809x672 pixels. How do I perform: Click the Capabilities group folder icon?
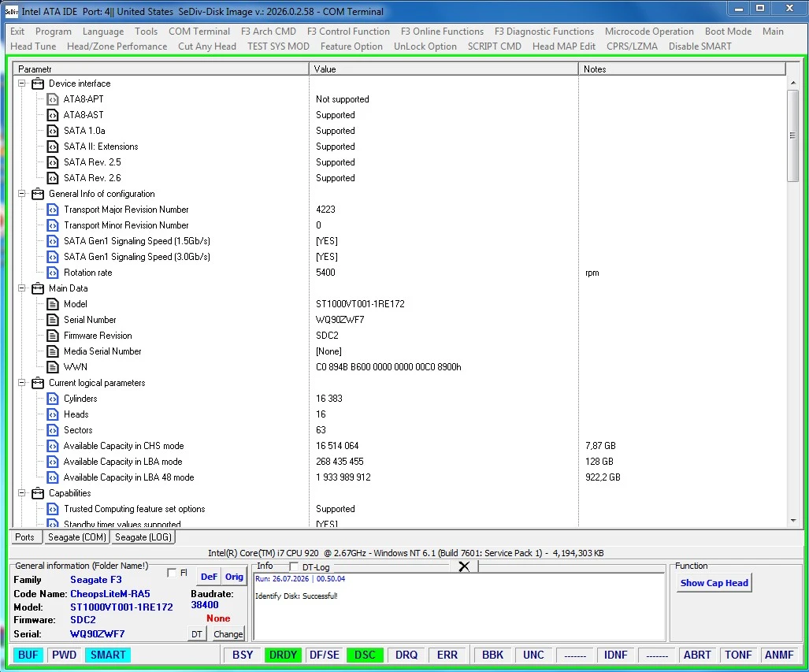point(38,493)
